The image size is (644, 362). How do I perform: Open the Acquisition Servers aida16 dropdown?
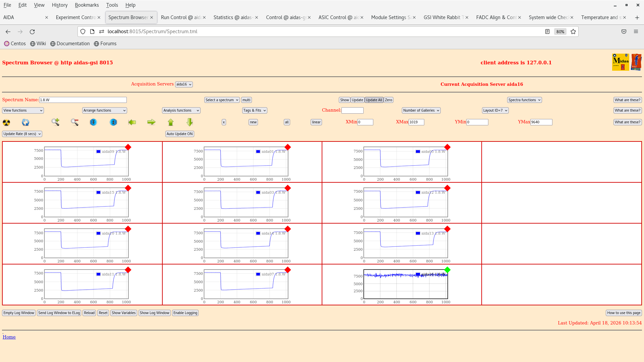[184, 84]
